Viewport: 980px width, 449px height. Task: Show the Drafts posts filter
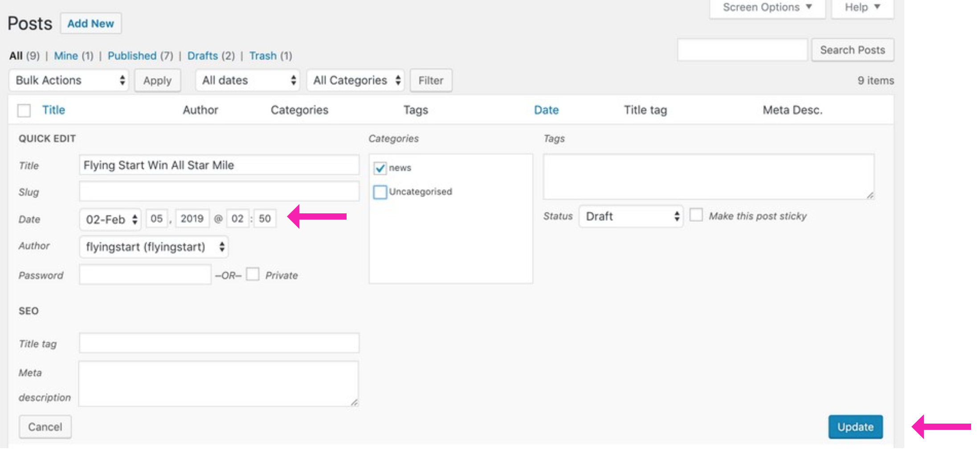click(202, 56)
